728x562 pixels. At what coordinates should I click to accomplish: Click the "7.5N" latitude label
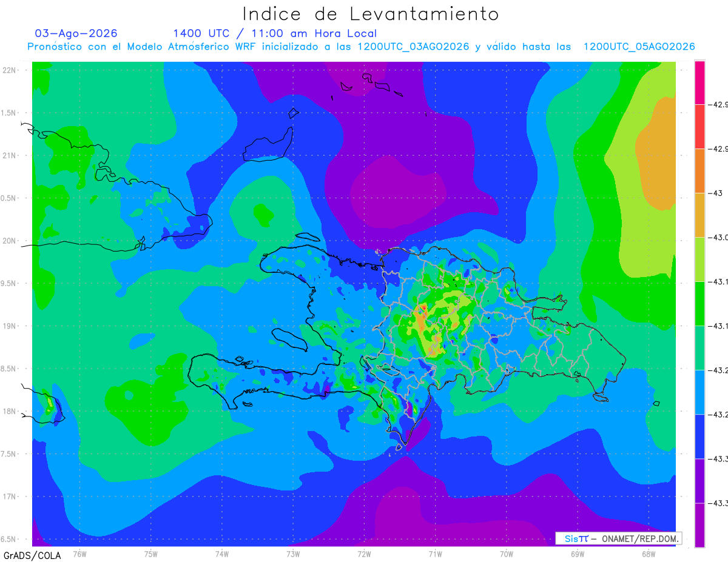tap(9, 454)
